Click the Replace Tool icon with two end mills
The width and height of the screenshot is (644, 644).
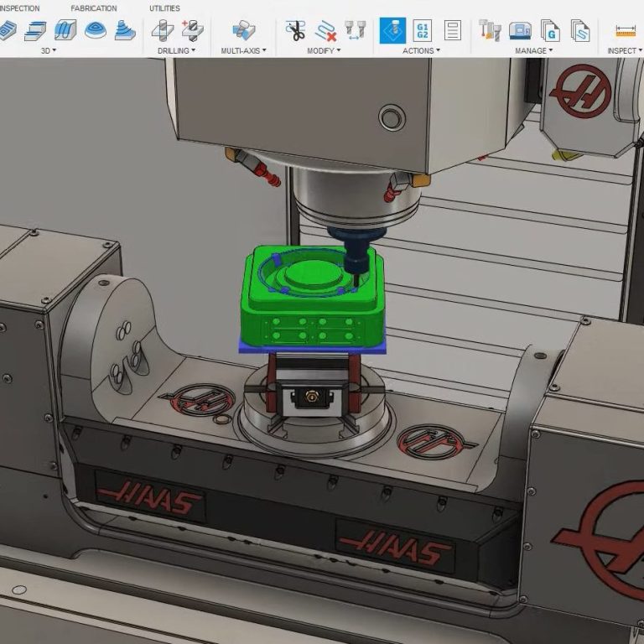[x=355, y=30]
